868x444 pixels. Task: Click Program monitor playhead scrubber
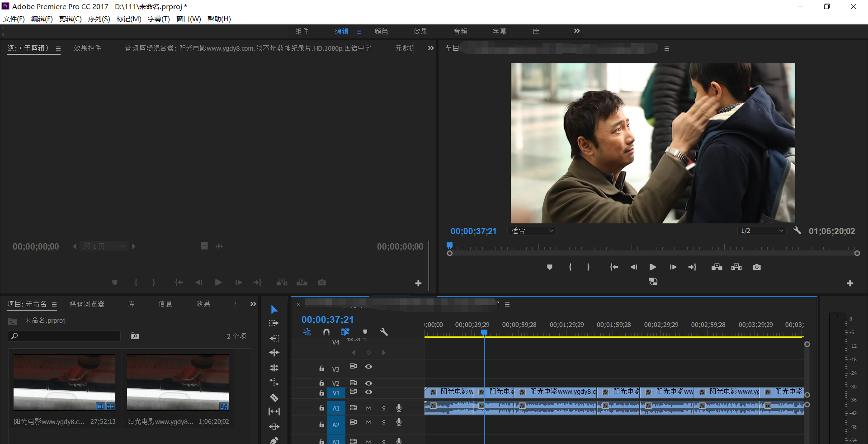pos(449,246)
